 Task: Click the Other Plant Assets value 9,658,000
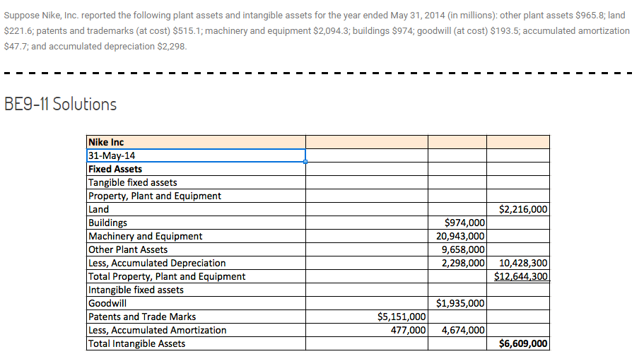[457, 249]
